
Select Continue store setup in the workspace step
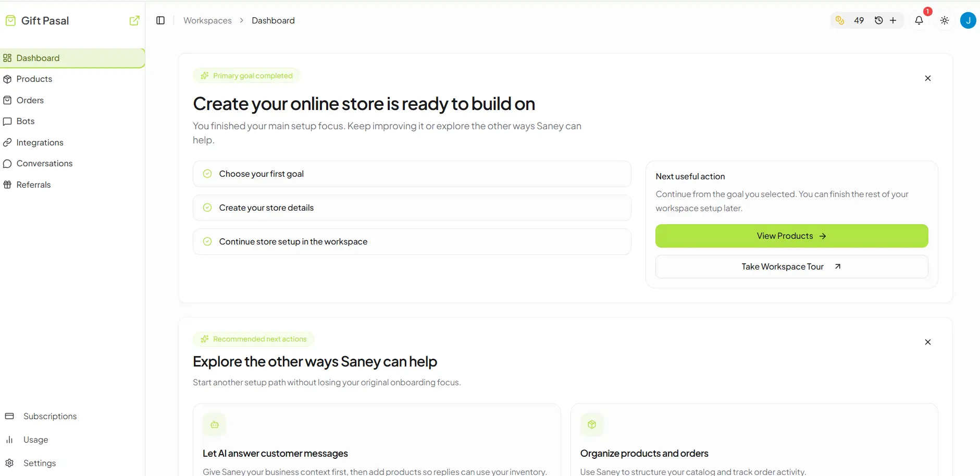(x=412, y=241)
